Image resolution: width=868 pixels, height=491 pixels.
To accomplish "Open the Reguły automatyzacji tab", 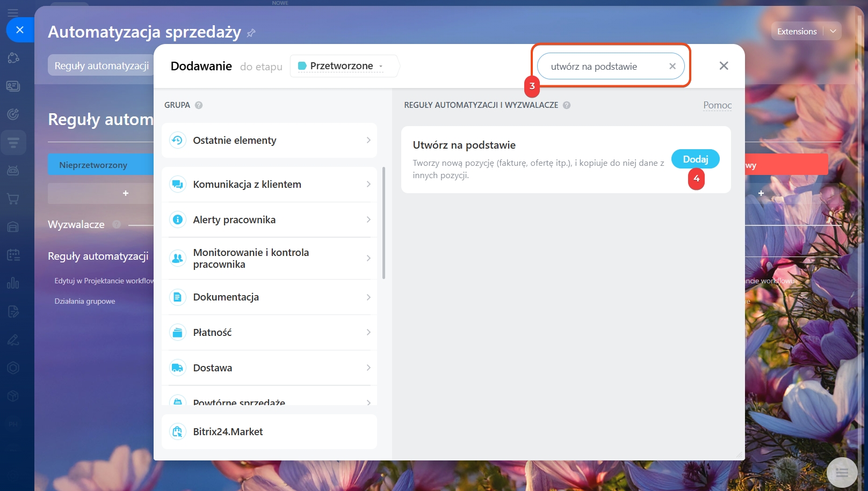I will tap(102, 65).
